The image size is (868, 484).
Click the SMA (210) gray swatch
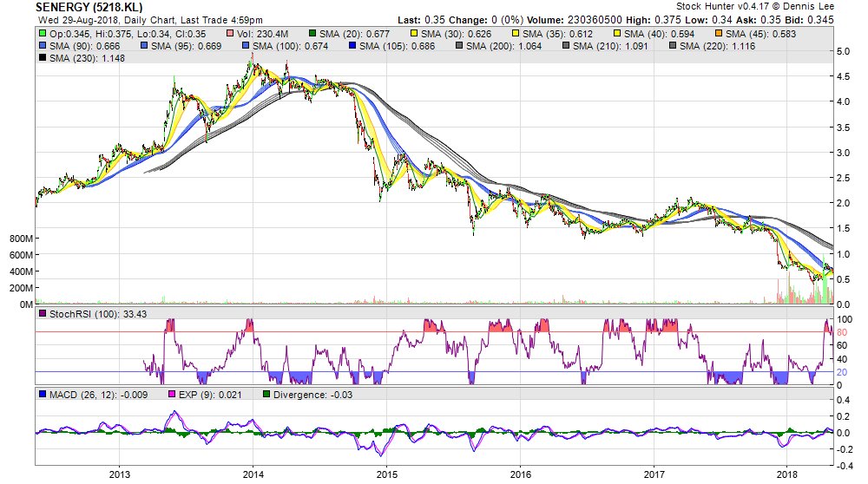click(x=565, y=46)
